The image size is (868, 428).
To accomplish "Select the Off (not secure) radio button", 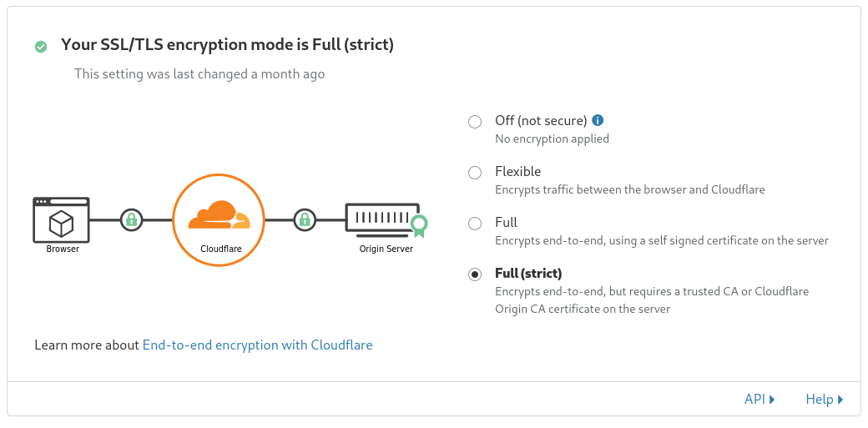I will [475, 122].
